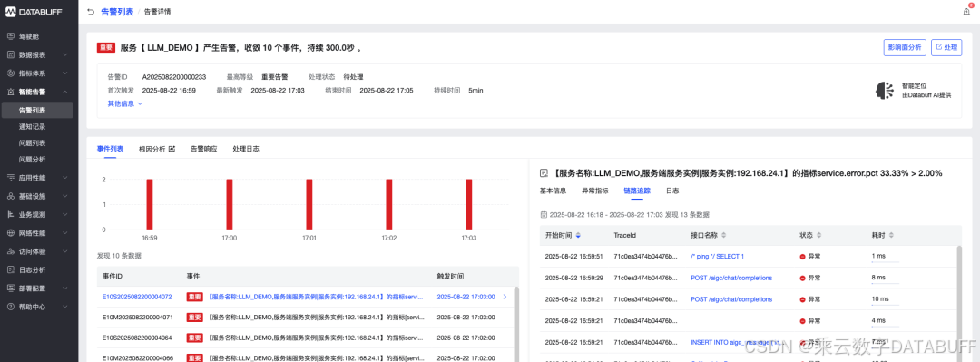This screenshot has height=362, width=980.
Task: Open event ID E10S2025082200004072 link
Action: tap(137, 297)
